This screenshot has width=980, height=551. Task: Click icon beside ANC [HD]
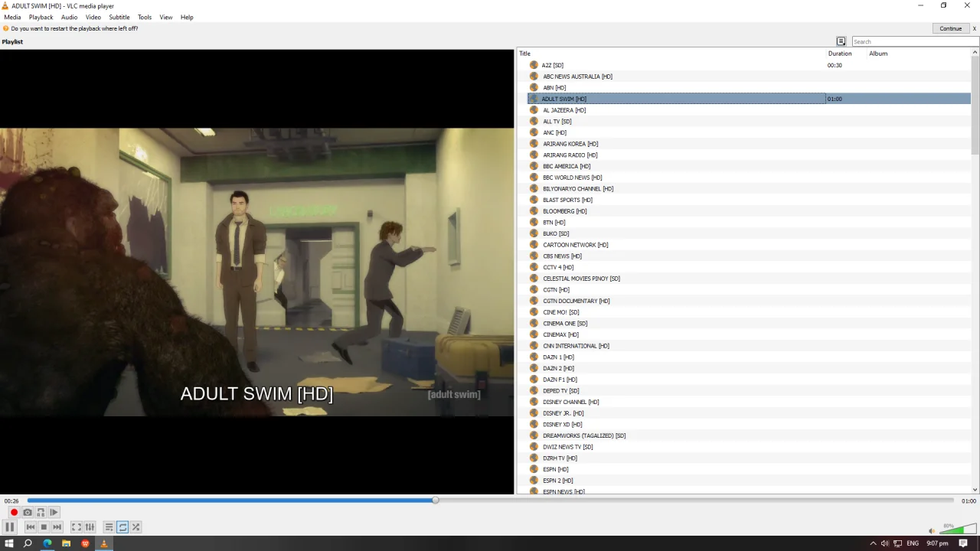click(x=534, y=132)
